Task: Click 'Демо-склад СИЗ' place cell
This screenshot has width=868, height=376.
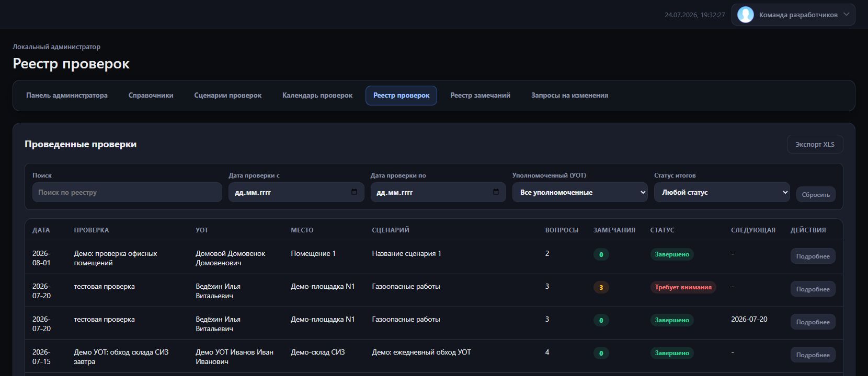Action: pos(318,352)
